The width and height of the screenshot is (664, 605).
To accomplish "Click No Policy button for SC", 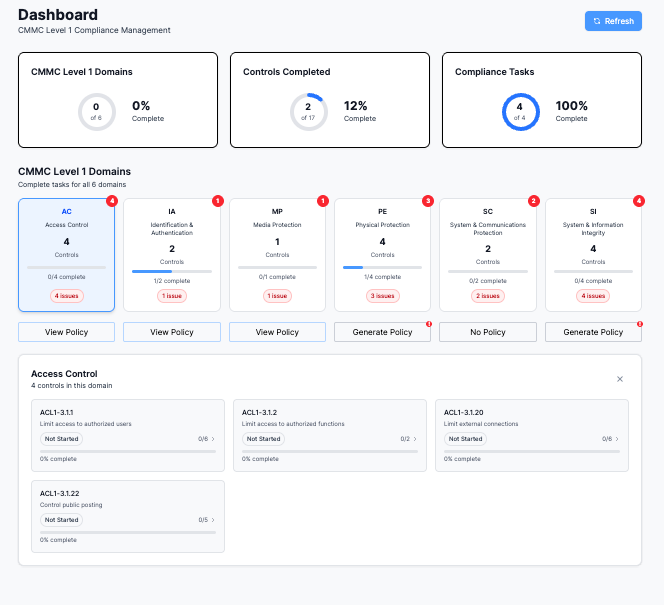I will coord(488,332).
